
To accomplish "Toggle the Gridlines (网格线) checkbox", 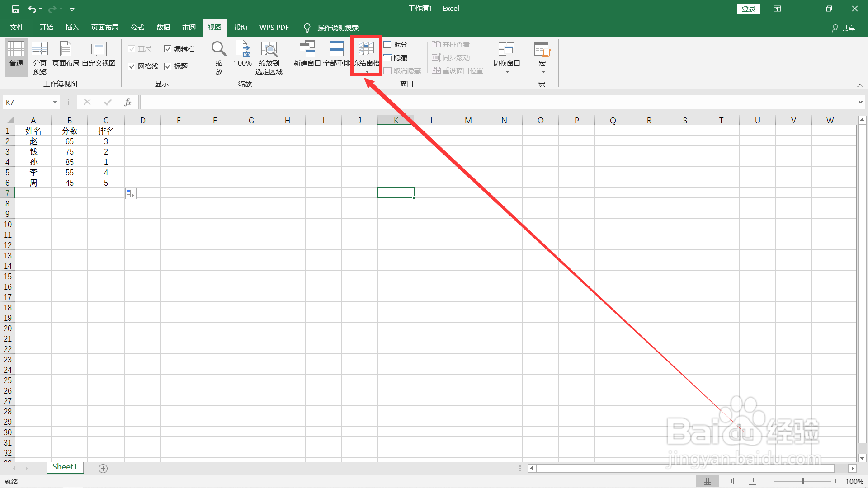I will coord(132,66).
